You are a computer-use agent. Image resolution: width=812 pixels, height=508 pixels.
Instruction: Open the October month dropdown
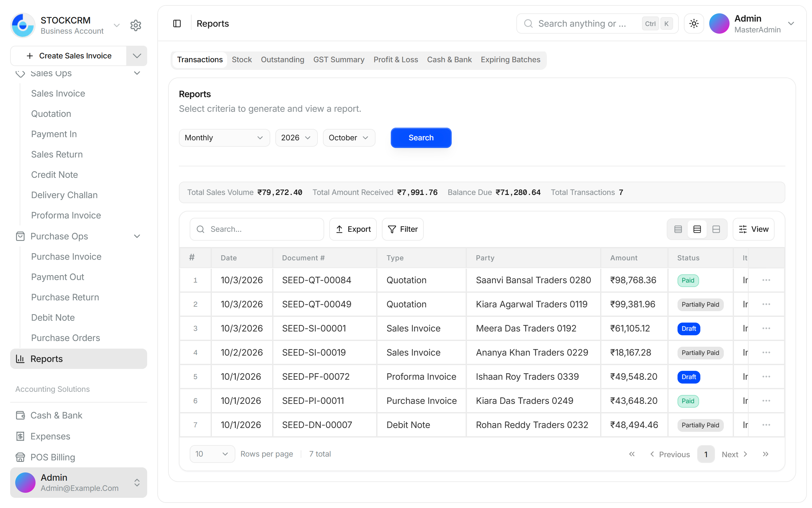[x=349, y=138]
